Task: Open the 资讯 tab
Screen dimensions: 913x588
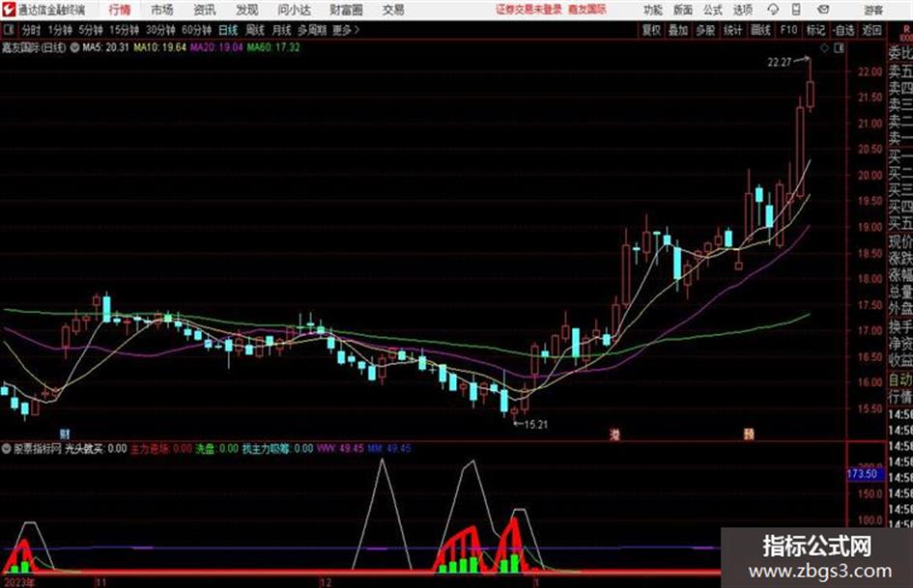Action: click(x=205, y=10)
